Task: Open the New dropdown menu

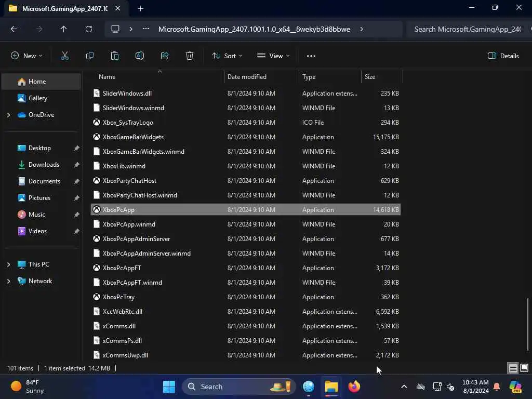Action: pyautogui.click(x=27, y=56)
